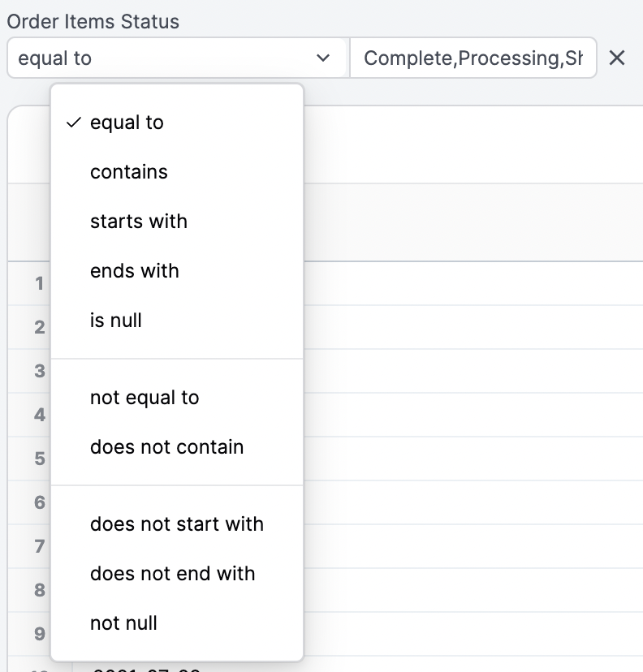Remove the Order Items Status filter
643x672 pixels.
click(617, 58)
